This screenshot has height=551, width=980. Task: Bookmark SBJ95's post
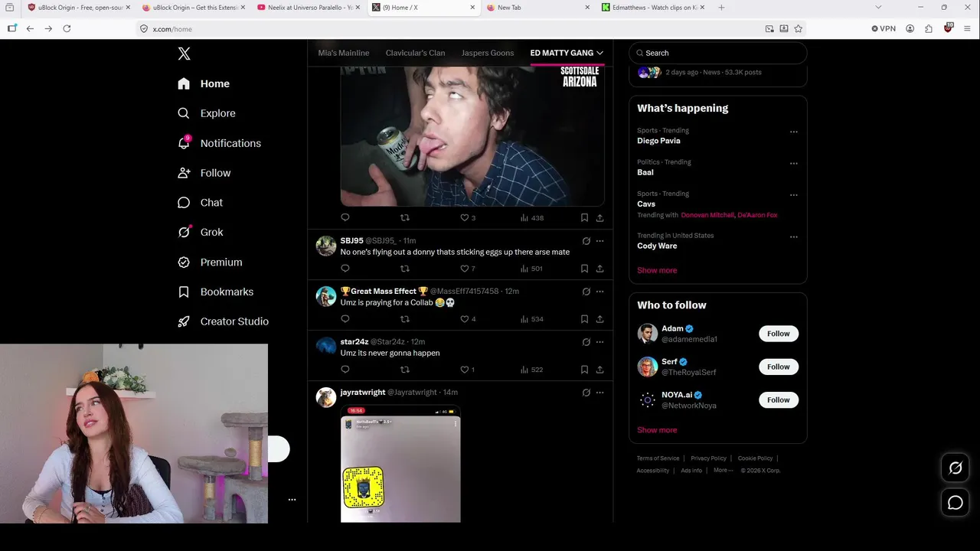584,269
